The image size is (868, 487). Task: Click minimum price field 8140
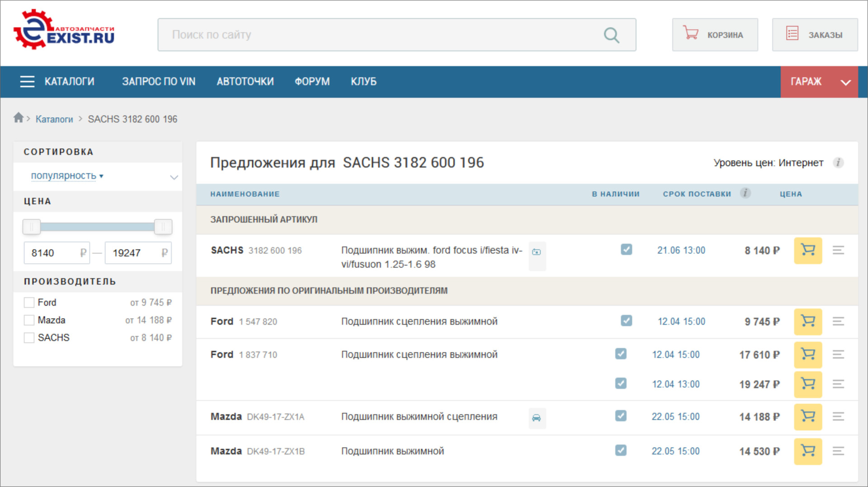point(57,253)
